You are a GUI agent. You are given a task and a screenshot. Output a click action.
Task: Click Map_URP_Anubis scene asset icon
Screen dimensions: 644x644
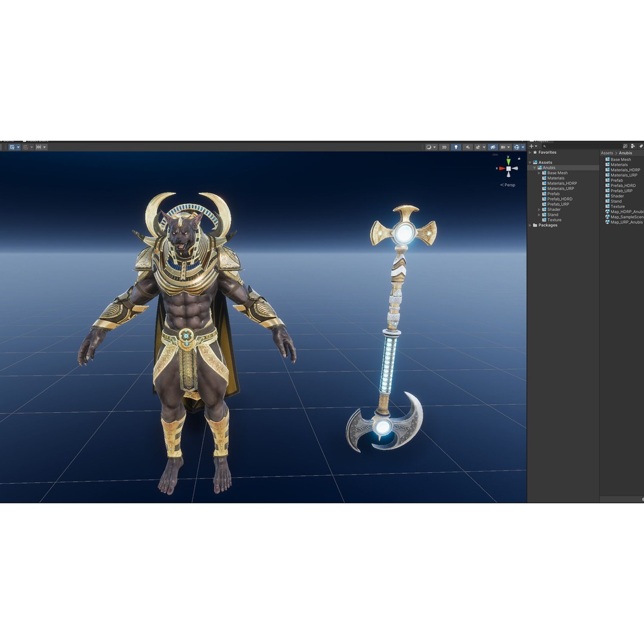pos(608,222)
